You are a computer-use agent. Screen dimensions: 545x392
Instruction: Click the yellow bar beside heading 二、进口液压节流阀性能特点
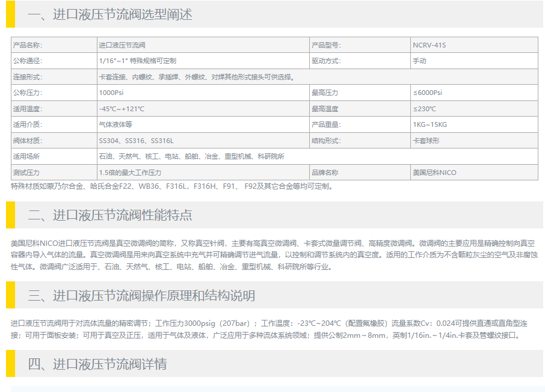point(10,215)
